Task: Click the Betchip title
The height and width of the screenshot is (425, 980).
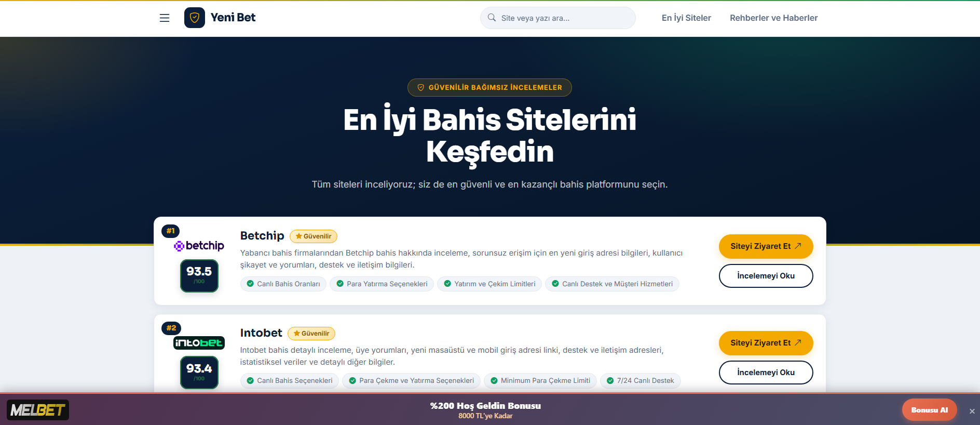Action: 262,236
